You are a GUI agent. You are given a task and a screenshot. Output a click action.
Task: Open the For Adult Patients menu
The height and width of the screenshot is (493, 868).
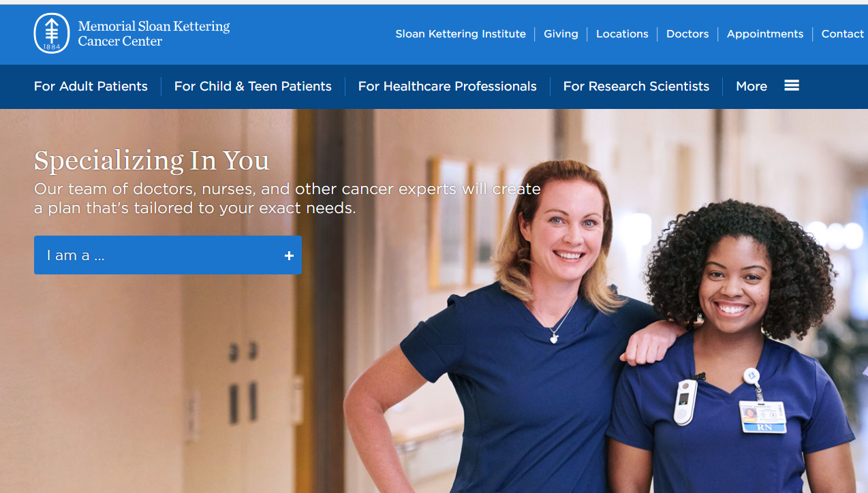click(x=91, y=86)
